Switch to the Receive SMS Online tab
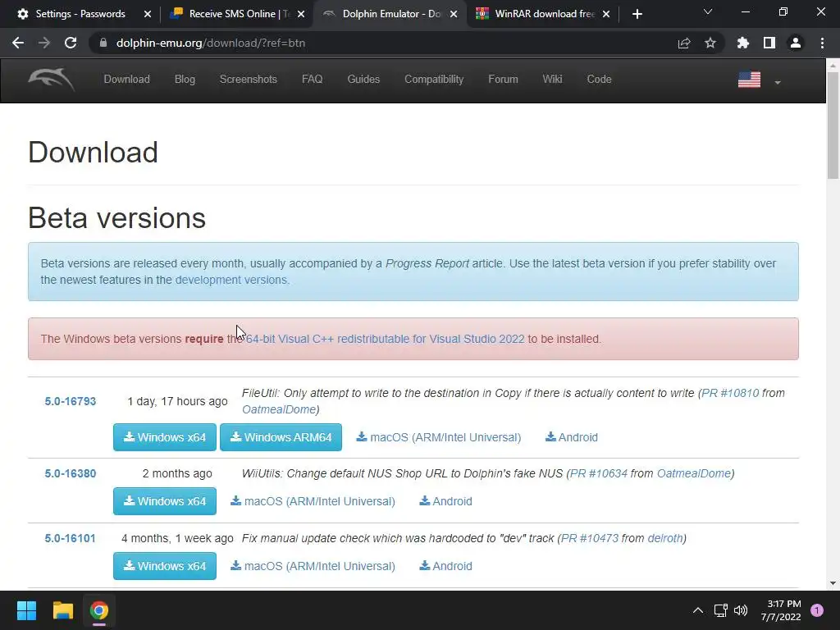The width and height of the screenshot is (840, 630). click(x=235, y=14)
